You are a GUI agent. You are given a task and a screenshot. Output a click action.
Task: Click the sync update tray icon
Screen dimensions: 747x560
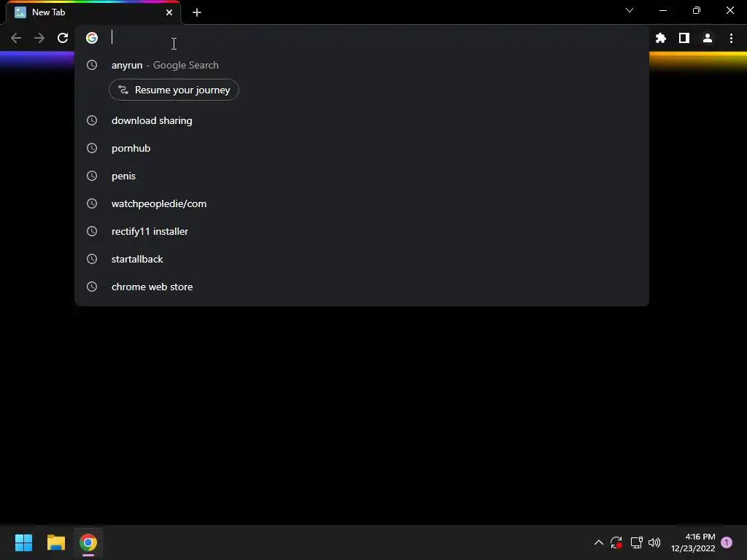(616, 542)
